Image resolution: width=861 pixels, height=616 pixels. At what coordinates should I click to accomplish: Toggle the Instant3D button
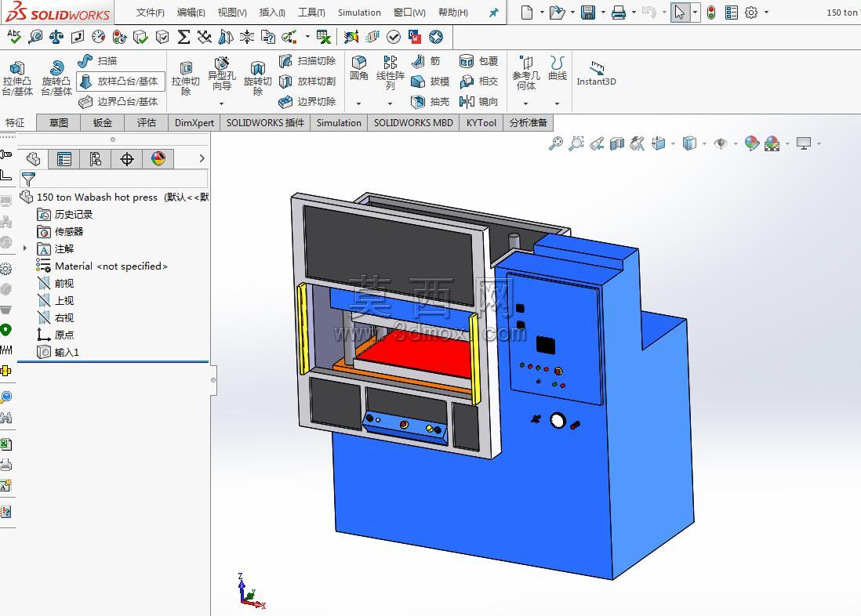596,74
